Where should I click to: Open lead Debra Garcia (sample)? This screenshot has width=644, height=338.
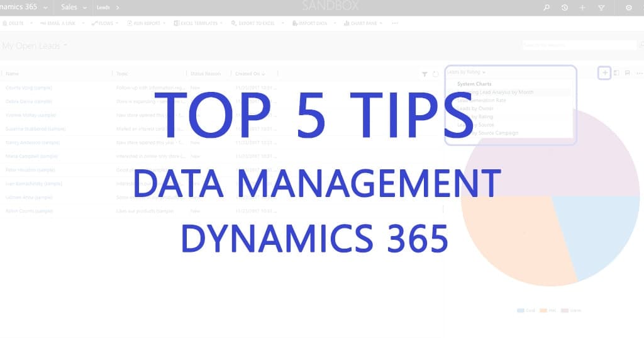click(x=29, y=101)
